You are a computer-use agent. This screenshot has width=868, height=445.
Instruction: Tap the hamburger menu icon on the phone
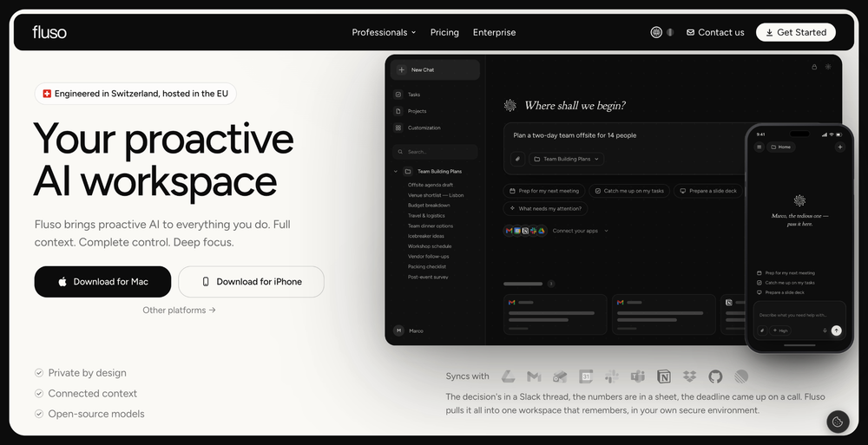pos(759,147)
